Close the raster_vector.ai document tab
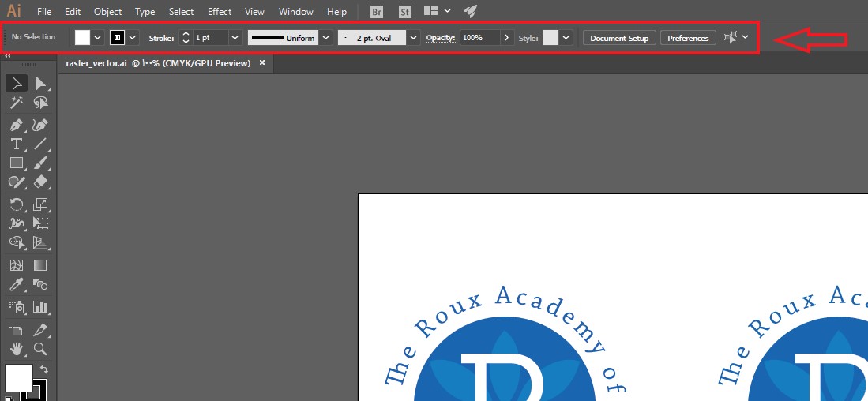 [262, 62]
